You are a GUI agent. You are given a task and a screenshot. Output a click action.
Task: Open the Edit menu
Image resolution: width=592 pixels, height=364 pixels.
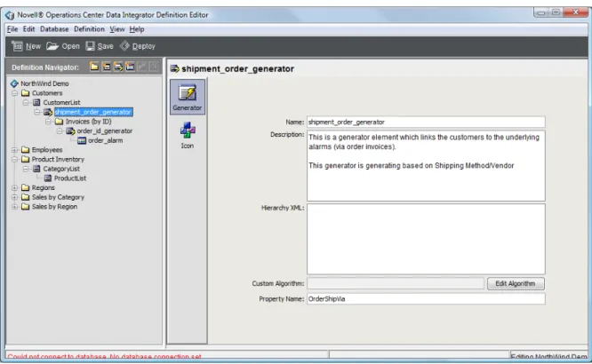click(x=28, y=29)
